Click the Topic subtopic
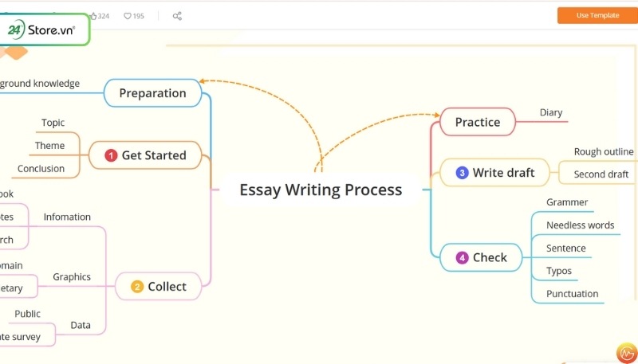638x364 pixels. tap(53, 123)
